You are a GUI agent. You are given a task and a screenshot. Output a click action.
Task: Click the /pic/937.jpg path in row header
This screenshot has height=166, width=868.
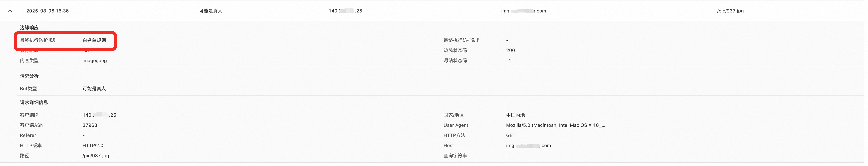[x=730, y=11]
